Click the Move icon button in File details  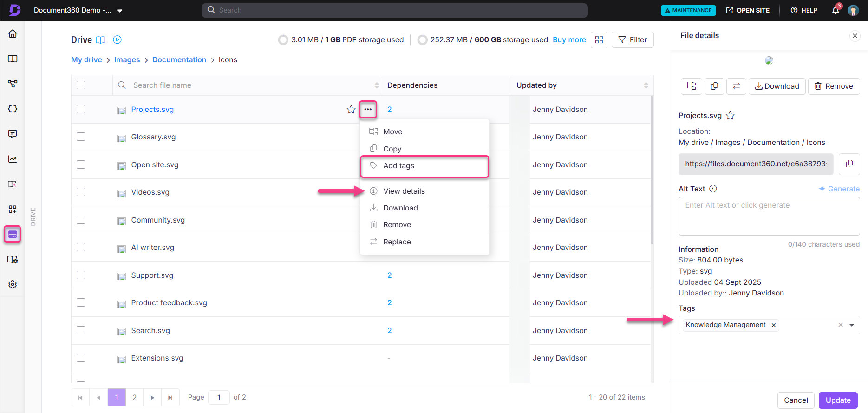point(692,86)
